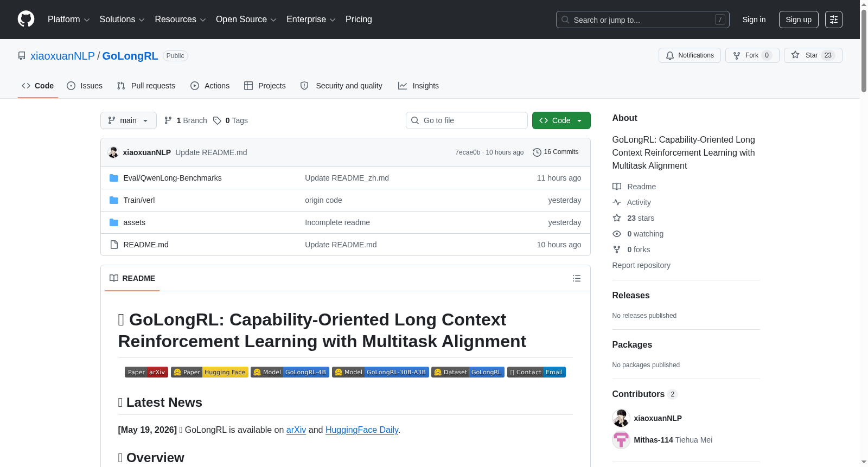Open the Update README_zh.md commit message
This screenshot has height=467, width=868.
(x=347, y=178)
